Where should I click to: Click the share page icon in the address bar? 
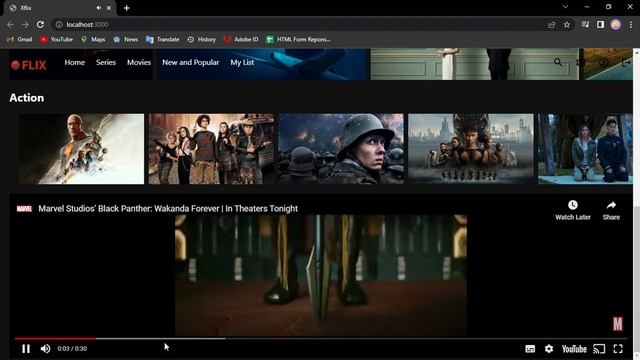click(x=551, y=24)
